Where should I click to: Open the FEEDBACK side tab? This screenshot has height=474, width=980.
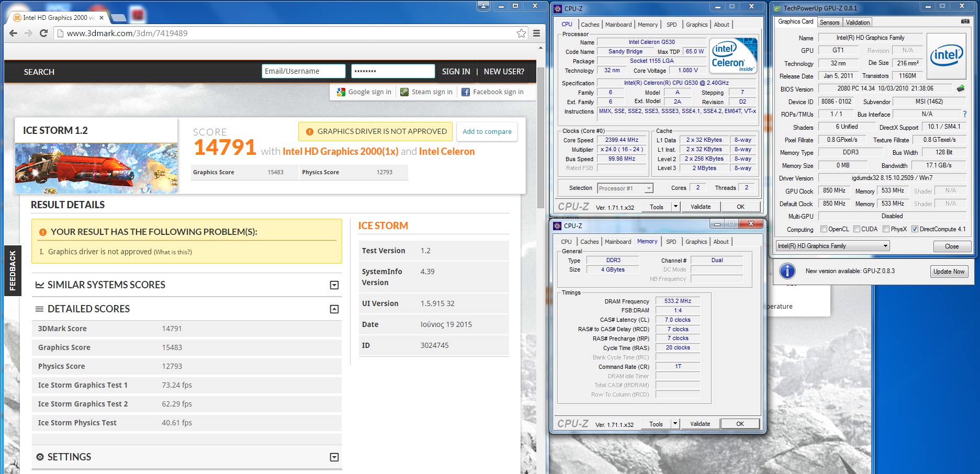tap(13, 270)
